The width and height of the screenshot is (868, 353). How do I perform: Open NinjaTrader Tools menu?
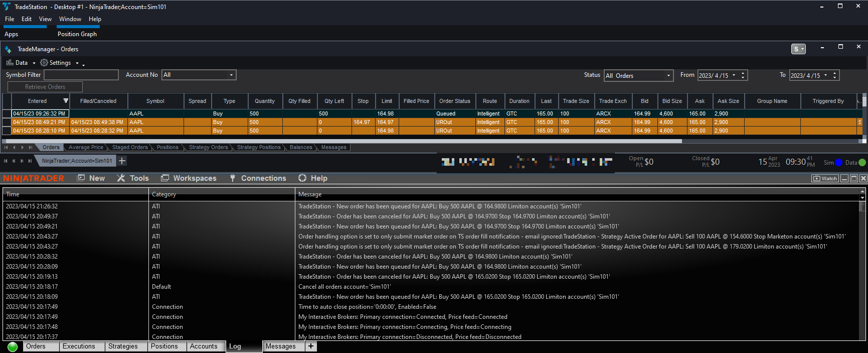pos(133,178)
